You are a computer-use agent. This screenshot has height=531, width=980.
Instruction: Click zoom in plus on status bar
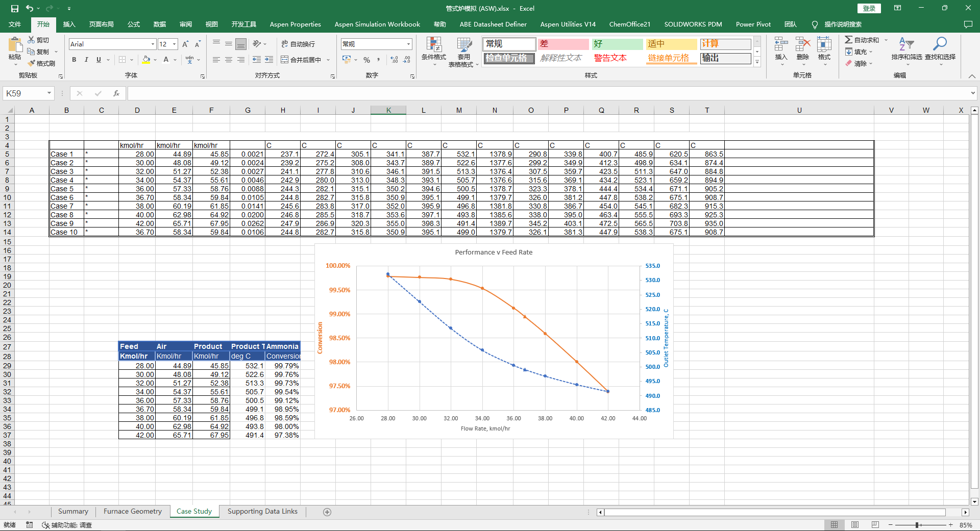[x=950, y=525]
